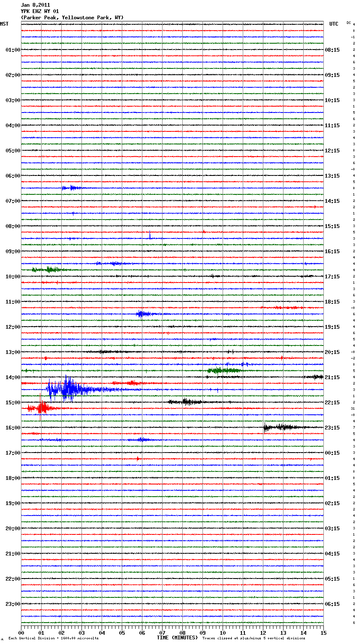Click the "Each Vertical Division = 1600.00 microvolts" note
Screen dimensions: 357x644
(x=53, y=639)
